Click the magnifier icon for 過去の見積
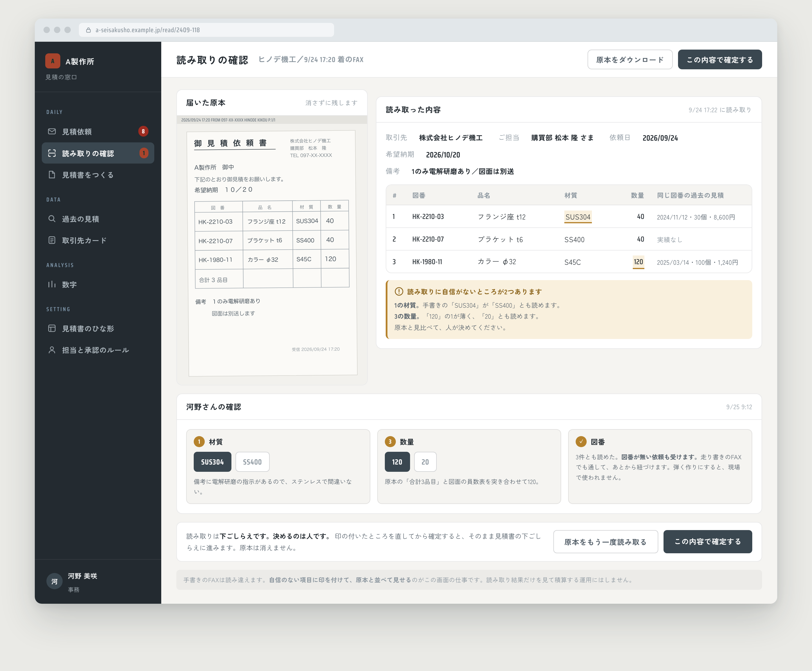 point(52,219)
